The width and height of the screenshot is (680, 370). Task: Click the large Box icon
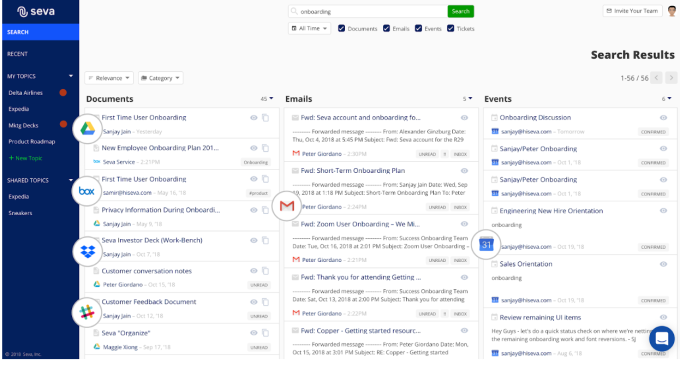[x=87, y=191]
